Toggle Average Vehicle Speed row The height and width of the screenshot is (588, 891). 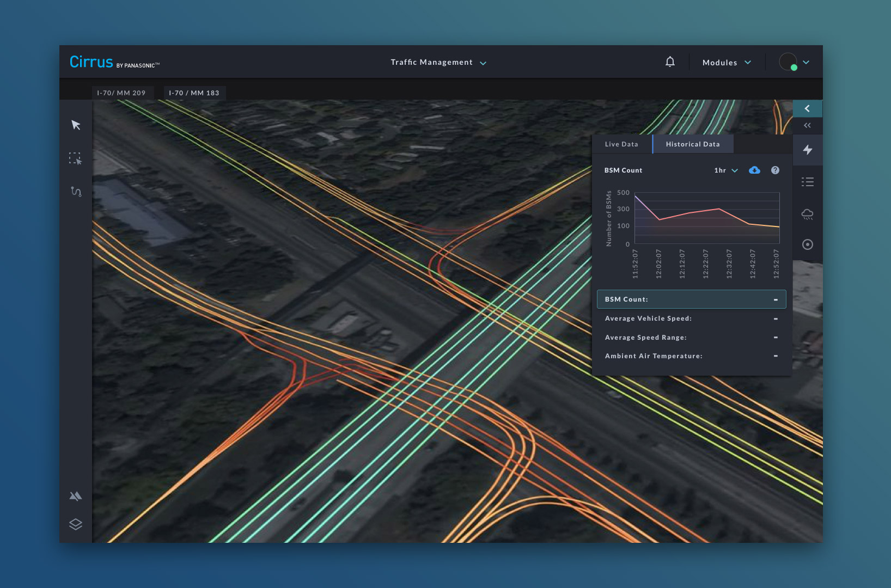(691, 318)
